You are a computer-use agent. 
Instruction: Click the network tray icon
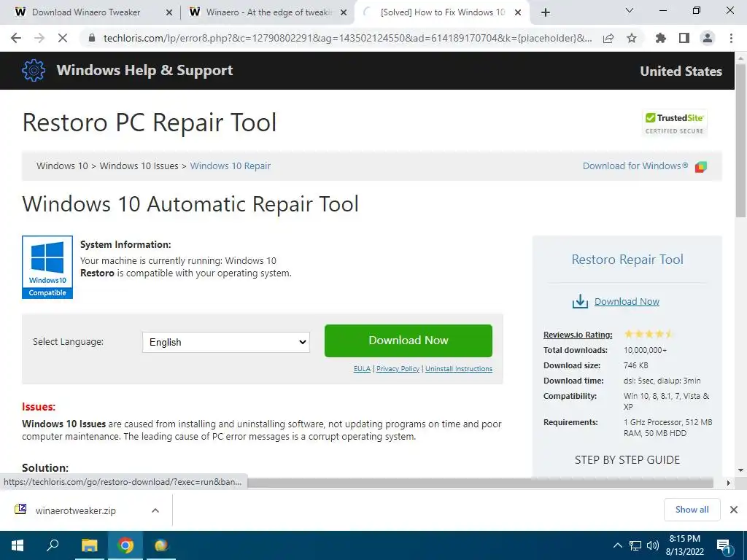coord(635,545)
